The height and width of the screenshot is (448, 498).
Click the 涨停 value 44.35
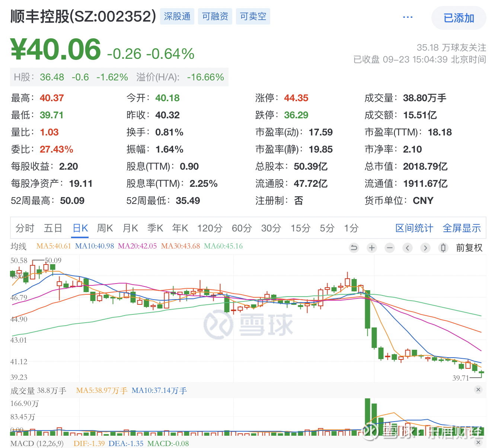(x=296, y=98)
